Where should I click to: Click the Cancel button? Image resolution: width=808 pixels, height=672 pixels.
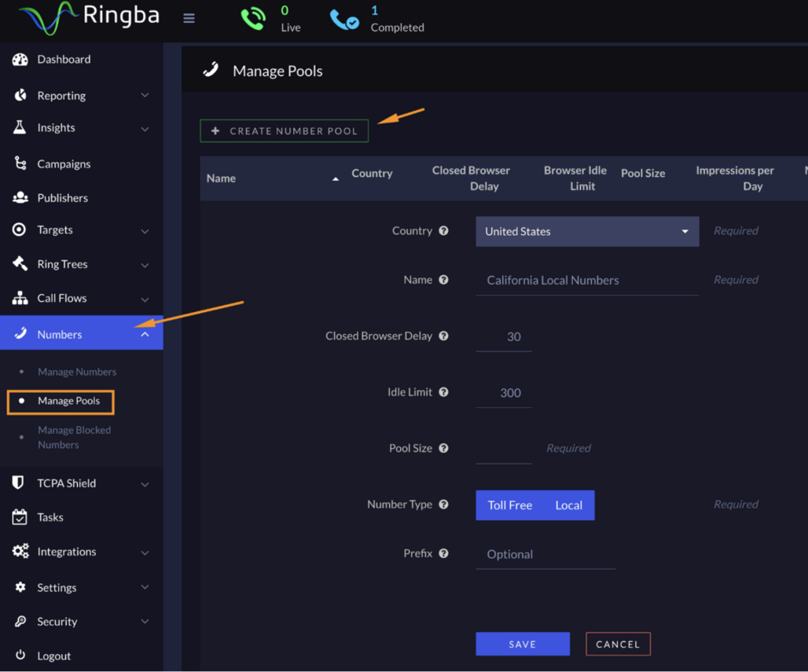pos(618,644)
